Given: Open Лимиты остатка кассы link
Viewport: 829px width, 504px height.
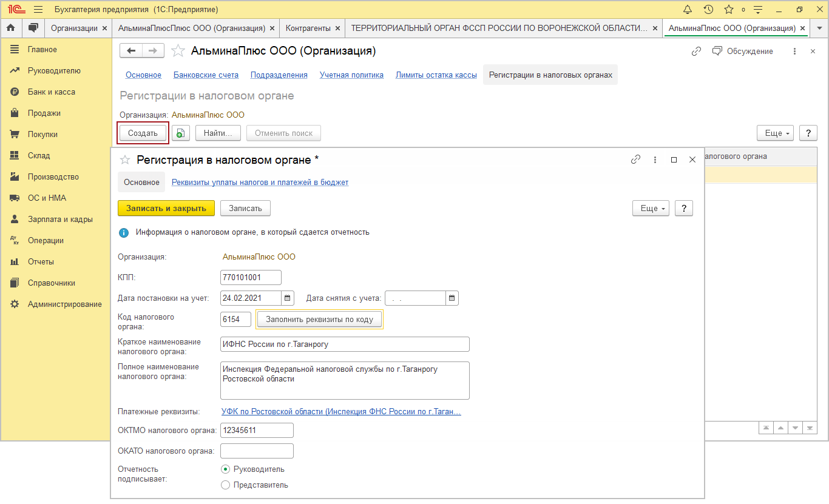Looking at the screenshot, I should [x=436, y=75].
